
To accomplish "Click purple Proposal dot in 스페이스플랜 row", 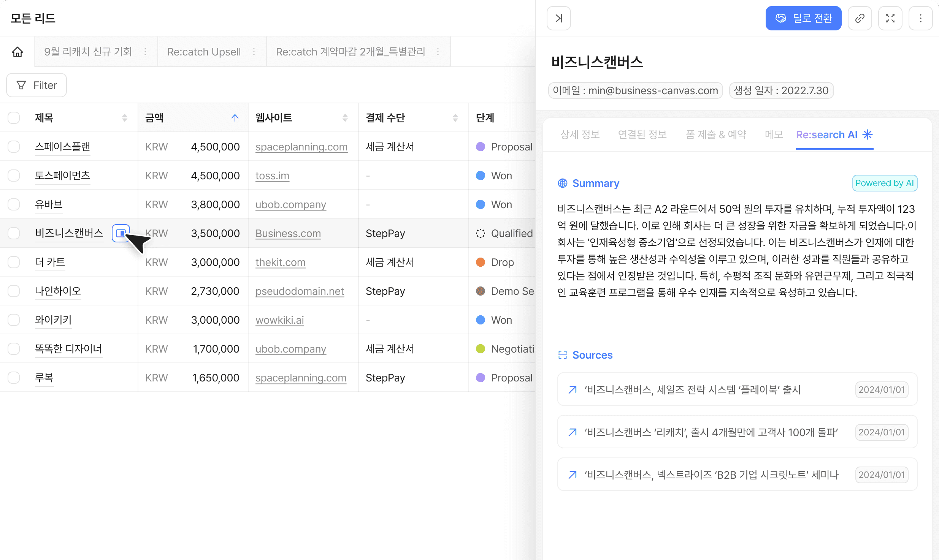I will (x=481, y=147).
